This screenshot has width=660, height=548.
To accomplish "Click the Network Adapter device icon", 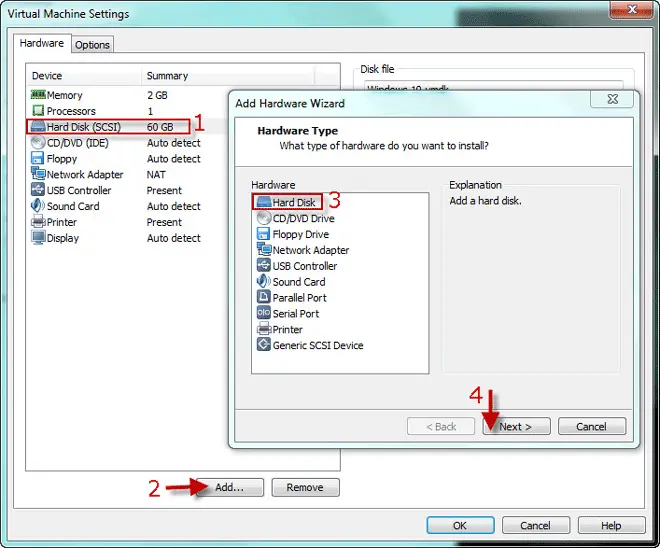I will 38,174.
